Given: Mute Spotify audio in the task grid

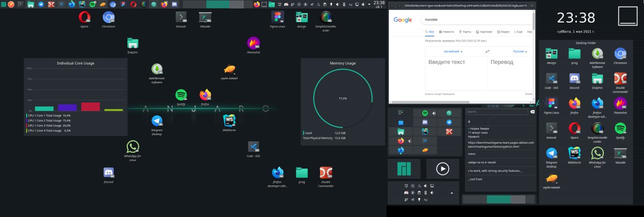Looking at the screenshot, I should pyautogui.click(x=434, y=114).
